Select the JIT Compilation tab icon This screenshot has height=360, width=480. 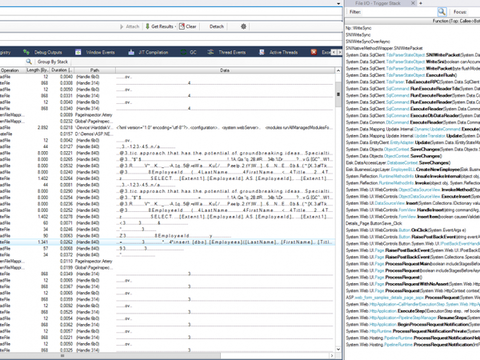click(131, 52)
